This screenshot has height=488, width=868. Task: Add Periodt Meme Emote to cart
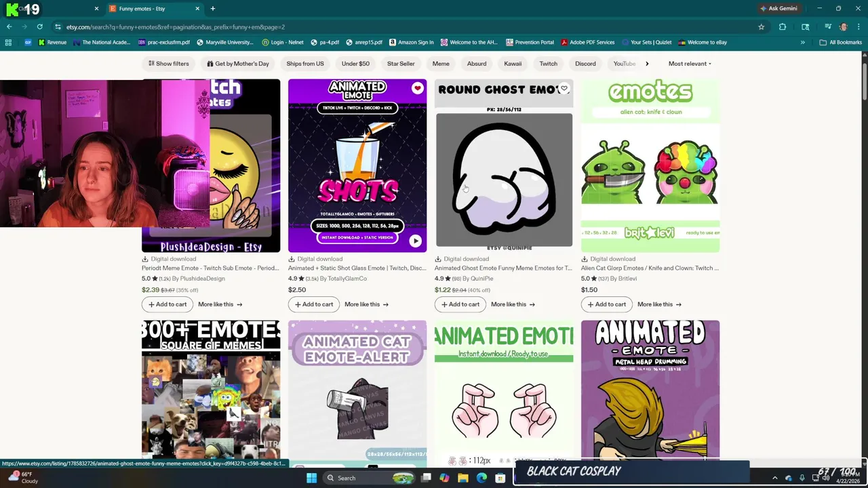point(167,304)
